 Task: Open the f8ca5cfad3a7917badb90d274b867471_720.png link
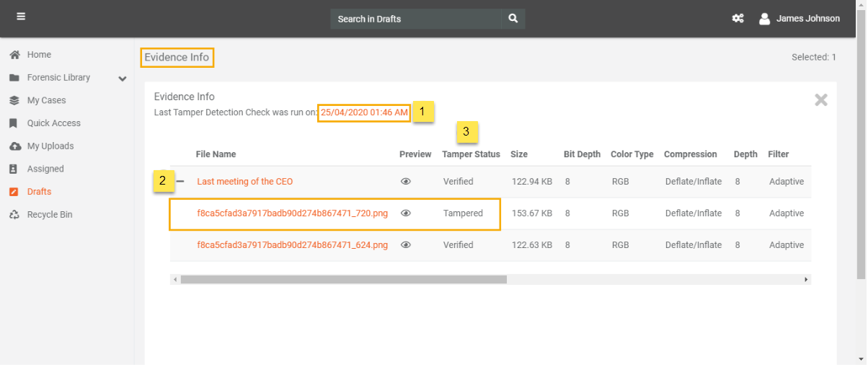pos(292,213)
